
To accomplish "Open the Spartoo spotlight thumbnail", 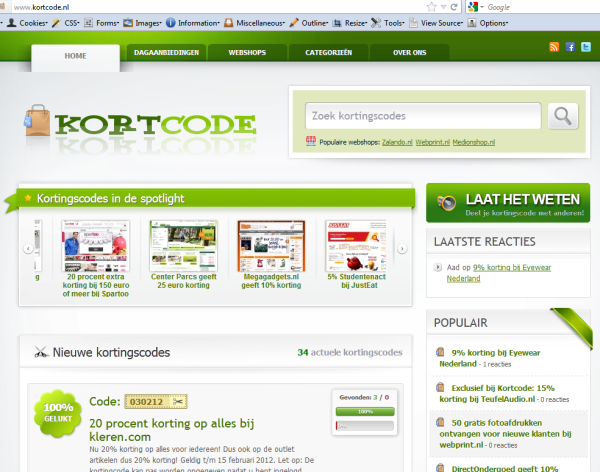I will tap(96, 246).
